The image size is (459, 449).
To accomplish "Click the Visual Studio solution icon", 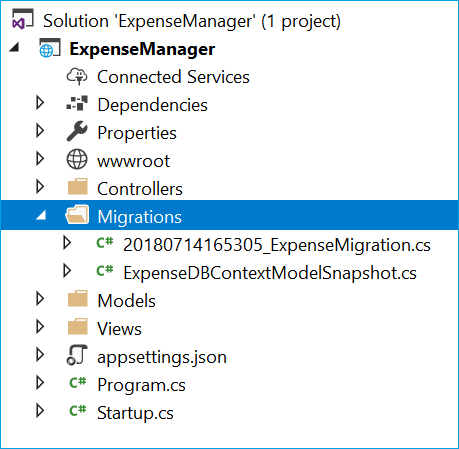I will (23, 19).
